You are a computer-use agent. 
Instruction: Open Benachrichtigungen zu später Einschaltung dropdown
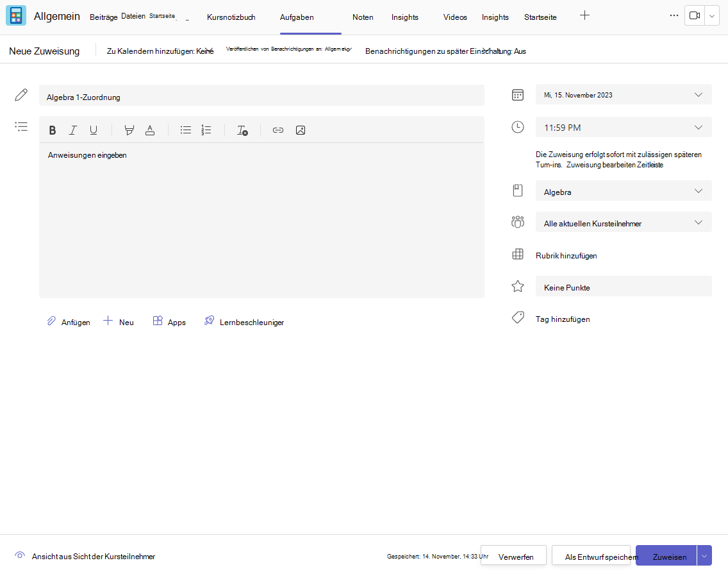pyautogui.click(x=446, y=51)
